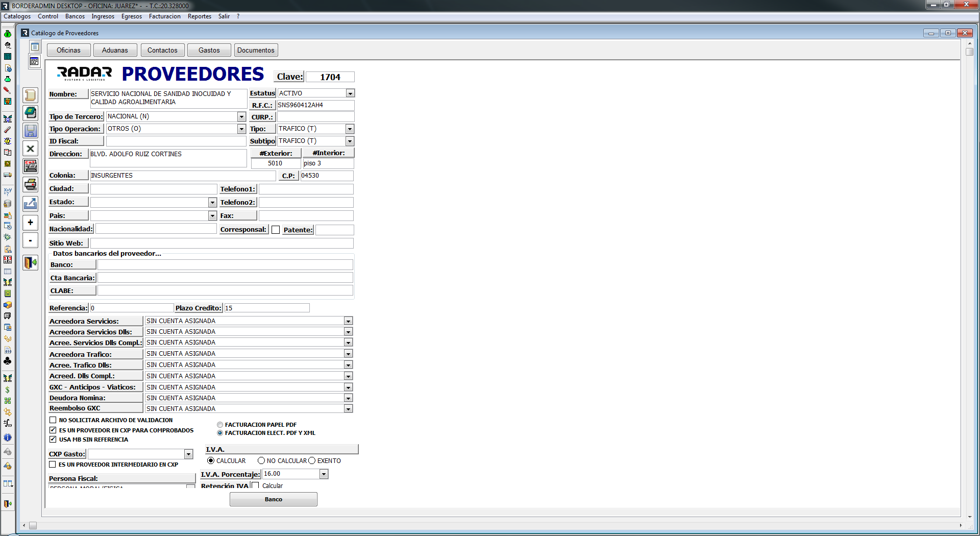This screenshot has width=980, height=536.
Task: Open the Estado dropdown arrow
Action: 212,203
